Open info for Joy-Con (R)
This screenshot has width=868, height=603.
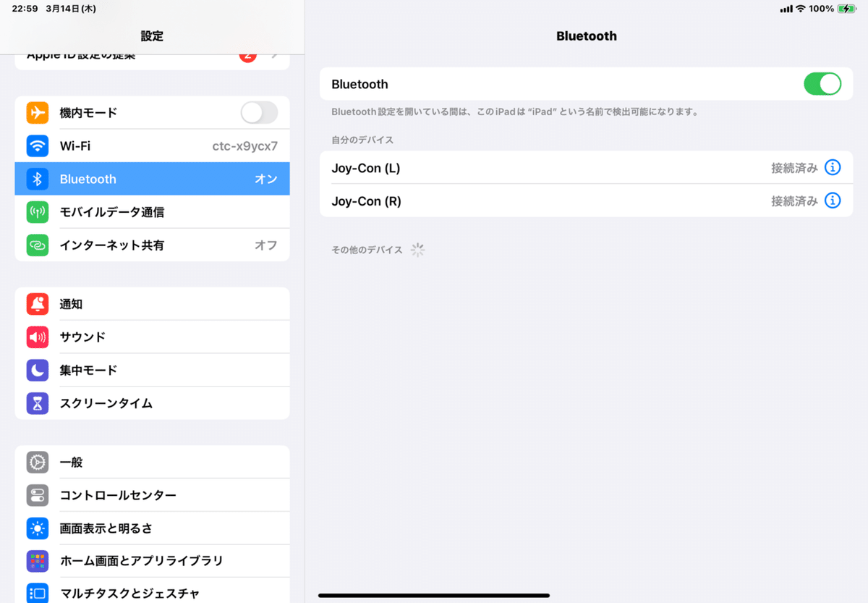[833, 201]
